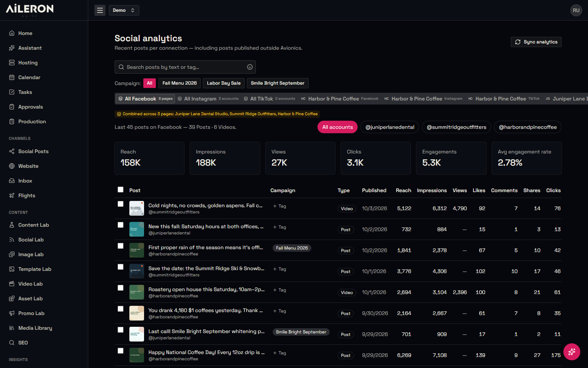Image resolution: width=588 pixels, height=368 pixels.
Task: Click the Asset Lab icon
Action: [12, 298]
